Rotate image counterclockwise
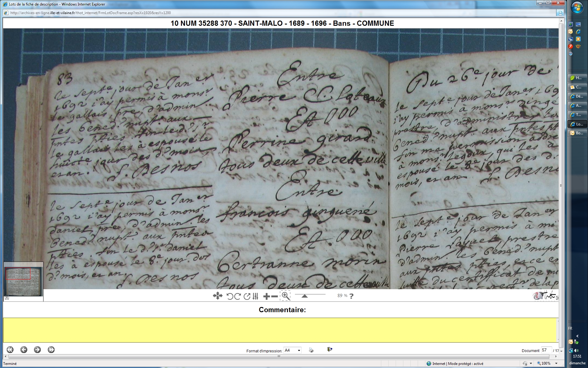This screenshot has height=368, width=588. 229,296
